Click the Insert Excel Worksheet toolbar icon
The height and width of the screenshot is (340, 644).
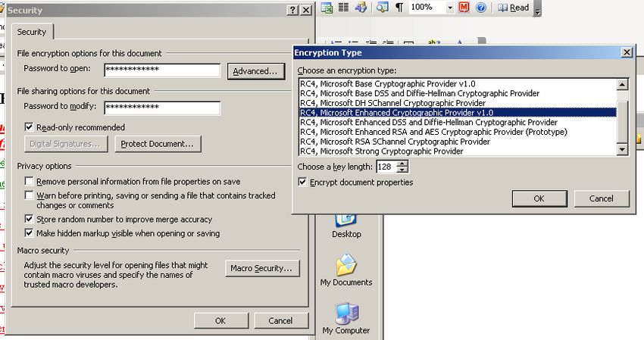(327, 8)
